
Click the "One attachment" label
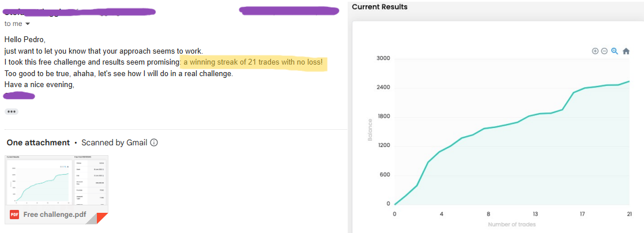click(x=38, y=142)
